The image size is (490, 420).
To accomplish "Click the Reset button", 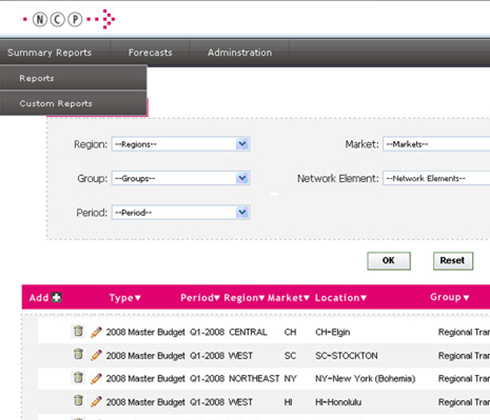I will [453, 261].
